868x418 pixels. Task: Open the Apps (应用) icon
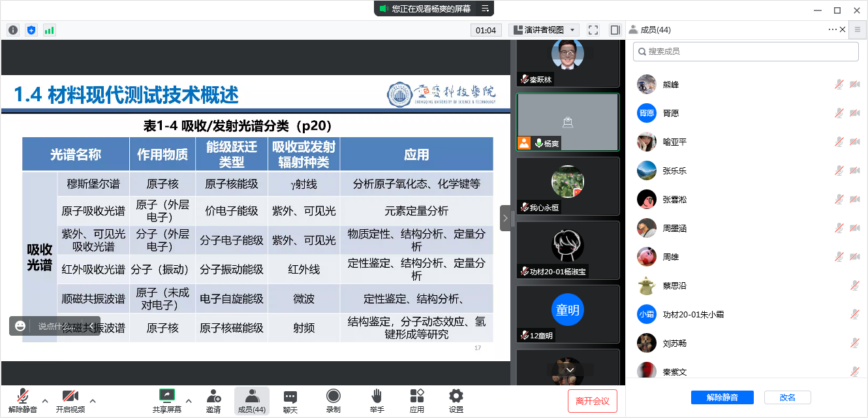tap(417, 400)
